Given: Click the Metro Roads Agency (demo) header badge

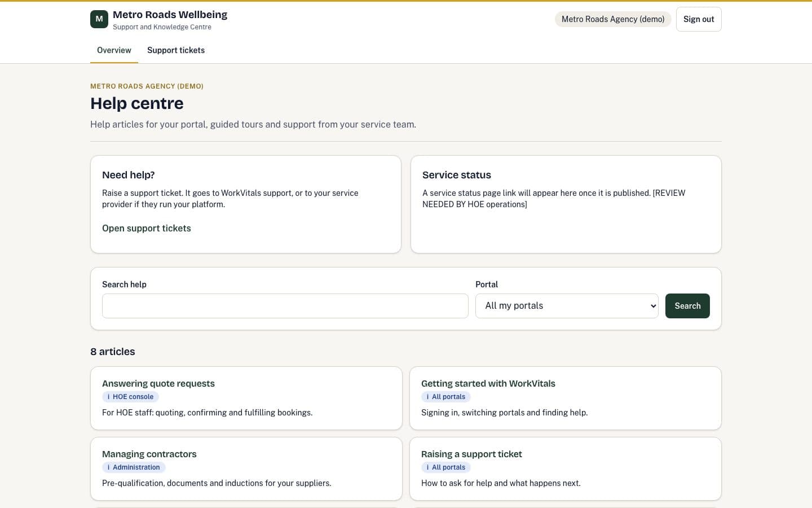Looking at the screenshot, I should coord(613,19).
